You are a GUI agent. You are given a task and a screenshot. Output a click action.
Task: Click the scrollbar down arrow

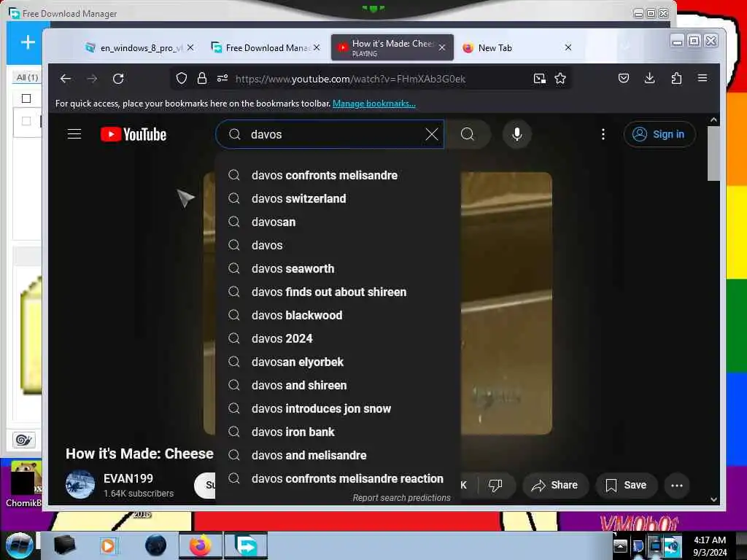tap(713, 499)
